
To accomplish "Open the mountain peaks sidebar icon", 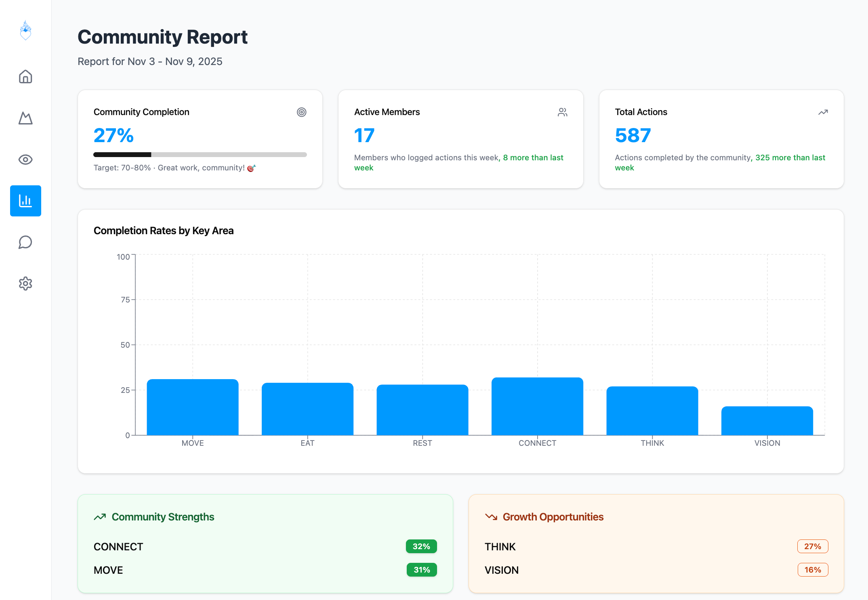I will pyautogui.click(x=25, y=118).
